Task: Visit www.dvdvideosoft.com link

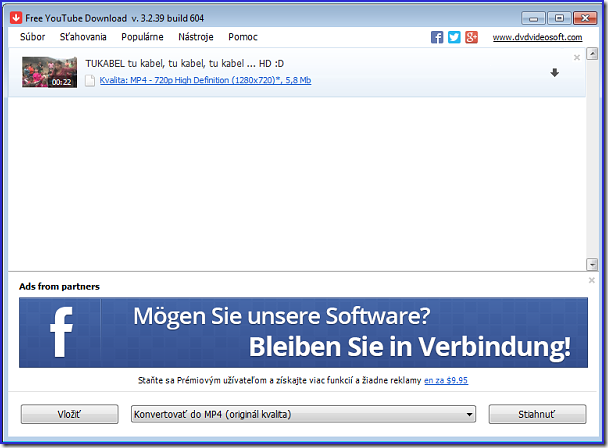Action: 537,37
